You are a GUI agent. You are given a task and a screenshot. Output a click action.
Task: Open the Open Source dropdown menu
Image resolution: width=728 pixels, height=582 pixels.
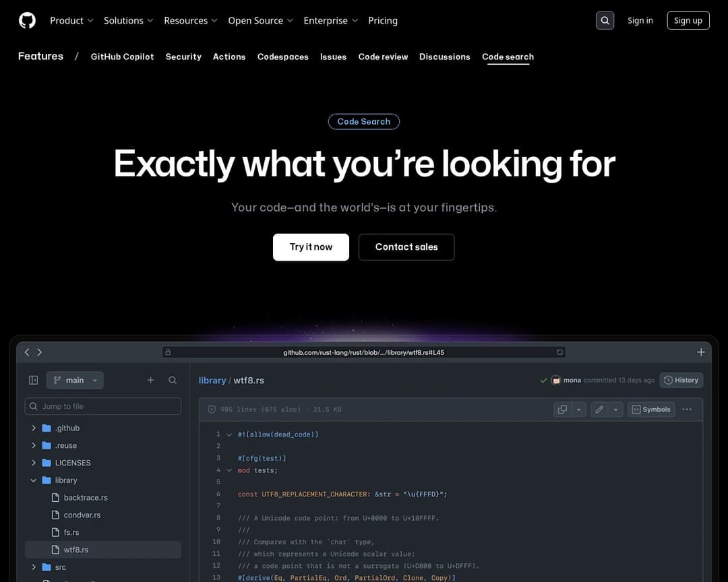click(x=260, y=20)
